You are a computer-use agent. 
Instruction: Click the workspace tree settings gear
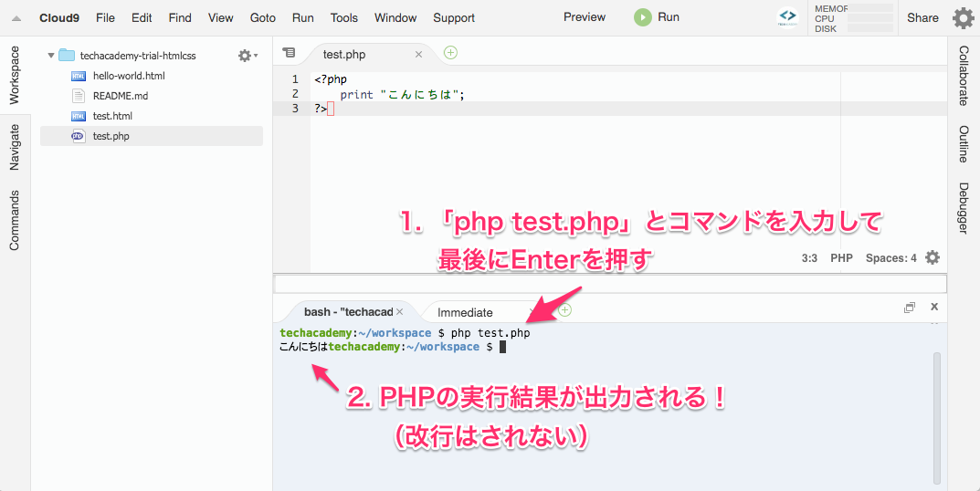point(245,56)
